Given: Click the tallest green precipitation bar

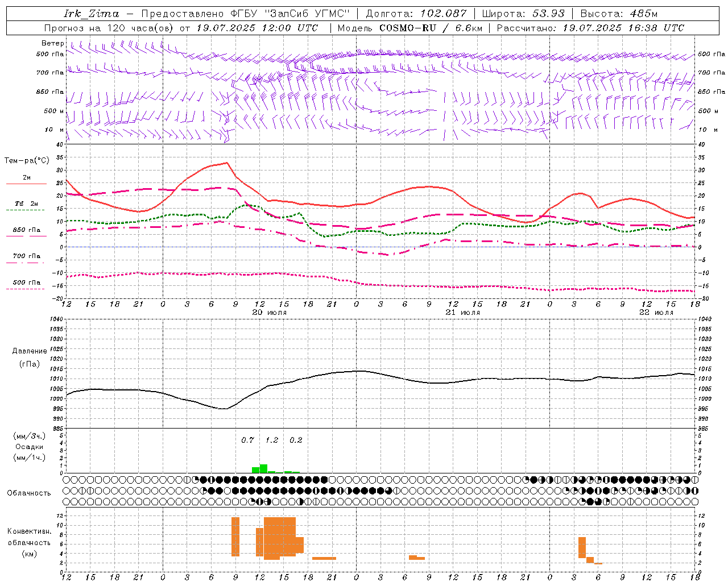Looking at the screenshot, I should coord(263,468).
